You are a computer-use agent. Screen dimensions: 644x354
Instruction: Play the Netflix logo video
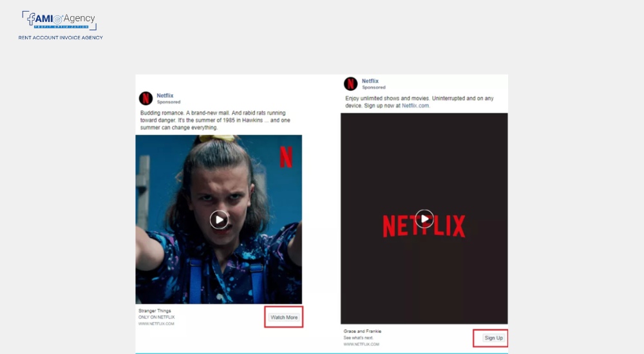(x=424, y=218)
